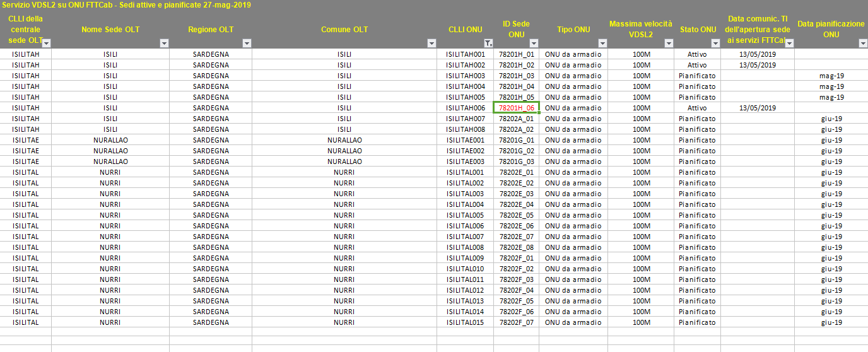Expand the Regione OLT filter arrow
Image resolution: width=868 pixels, height=352 pixels.
click(x=247, y=43)
